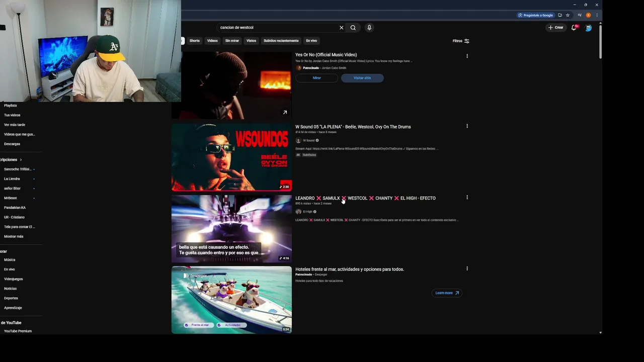Click the install app icon in address bar
The width and height of the screenshot is (644, 362).
coord(560,15)
